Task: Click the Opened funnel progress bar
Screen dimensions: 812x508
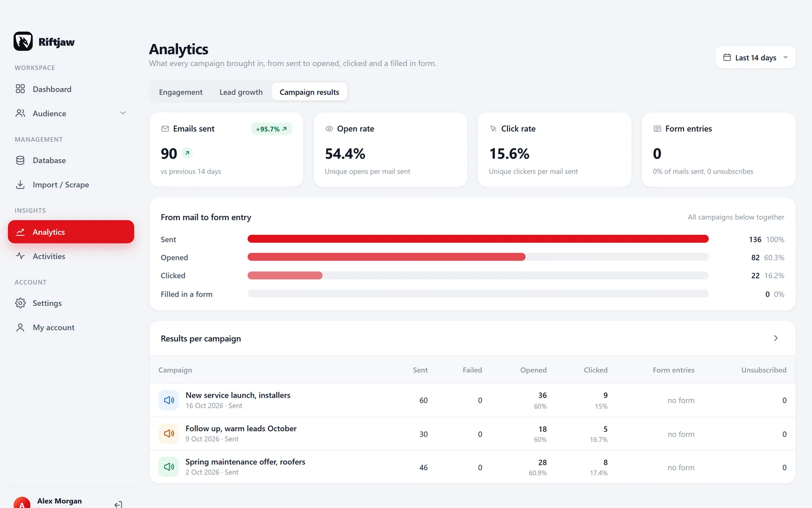Action: (x=478, y=258)
